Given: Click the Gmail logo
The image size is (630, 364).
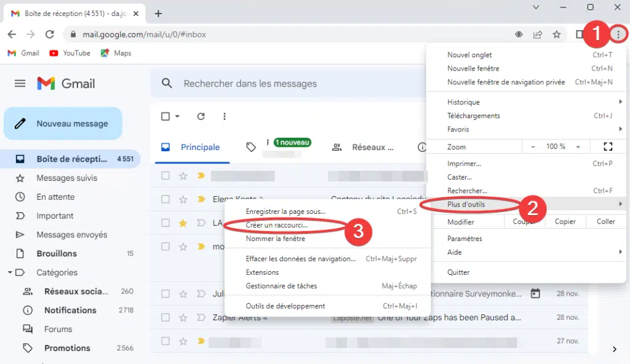Looking at the screenshot, I should click(66, 84).
